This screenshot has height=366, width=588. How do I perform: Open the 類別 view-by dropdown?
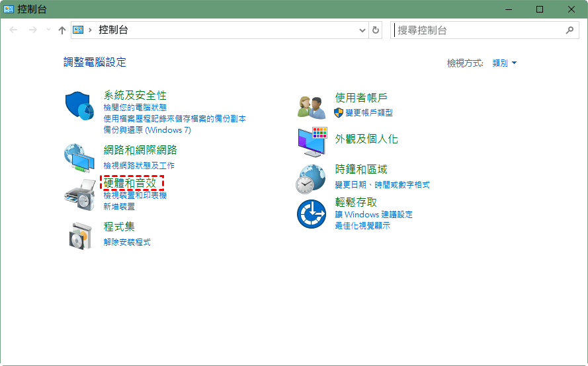[505, 63]
